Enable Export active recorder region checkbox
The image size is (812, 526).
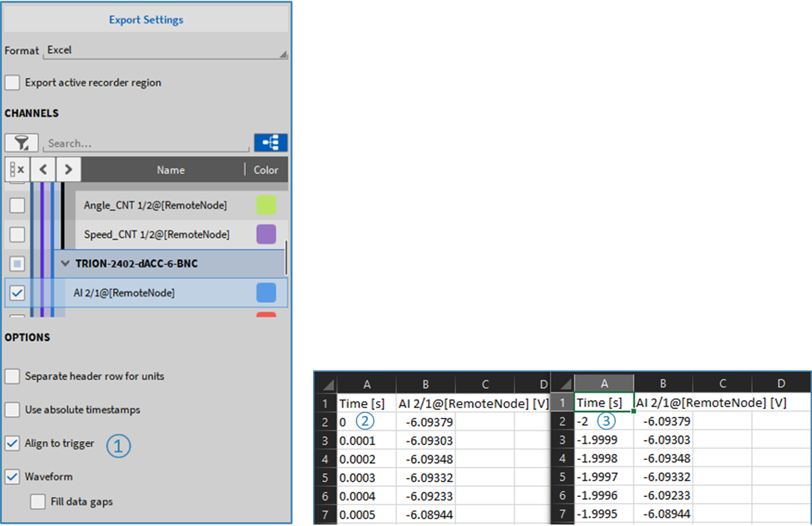[12, 82]
